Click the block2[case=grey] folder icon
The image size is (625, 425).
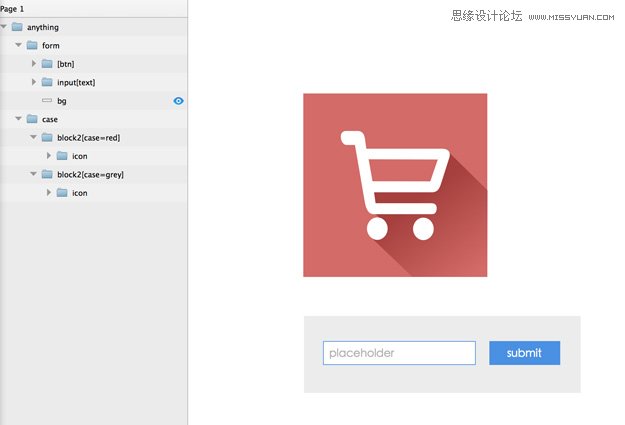[x=47, y=174]
